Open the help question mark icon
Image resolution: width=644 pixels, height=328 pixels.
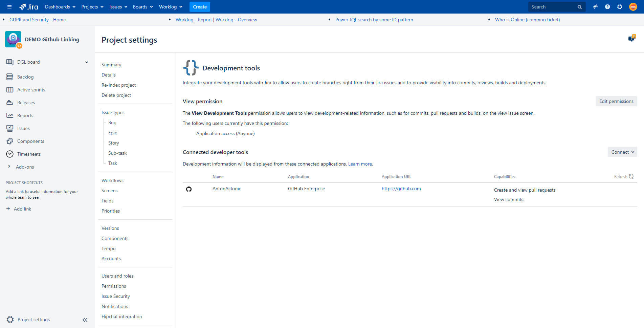[607, 7]
